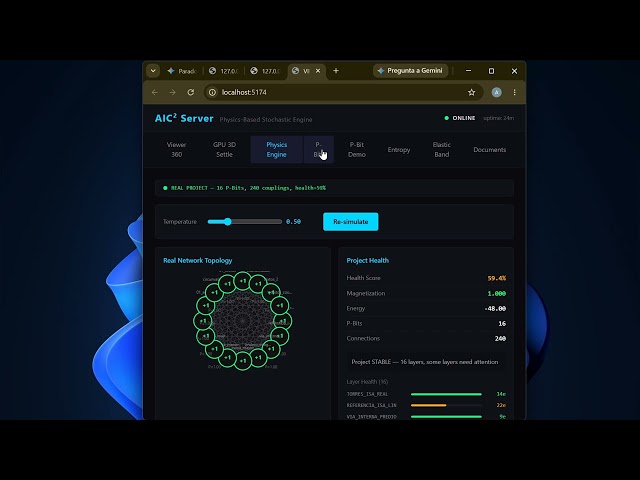The width and height of the screenshot is (640, 480).
Task: Click the Health Score value 59.4%
Action: pos(497,278)
